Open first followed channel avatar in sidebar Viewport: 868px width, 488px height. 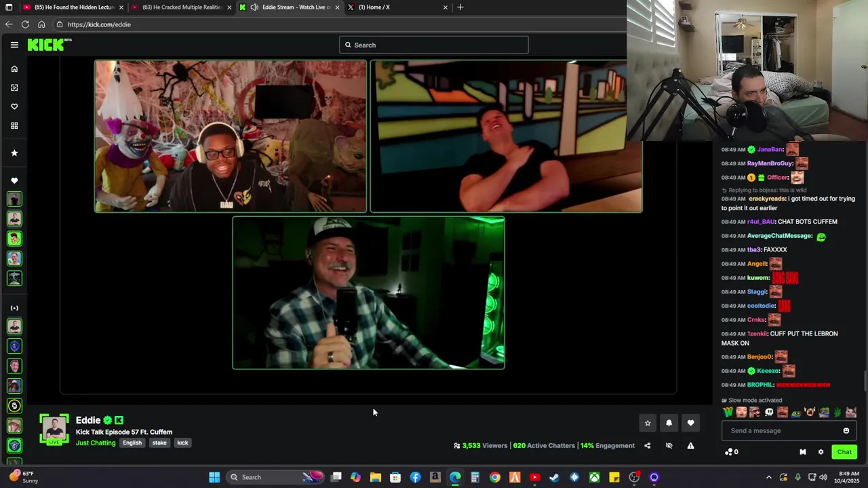click(14, 199)
